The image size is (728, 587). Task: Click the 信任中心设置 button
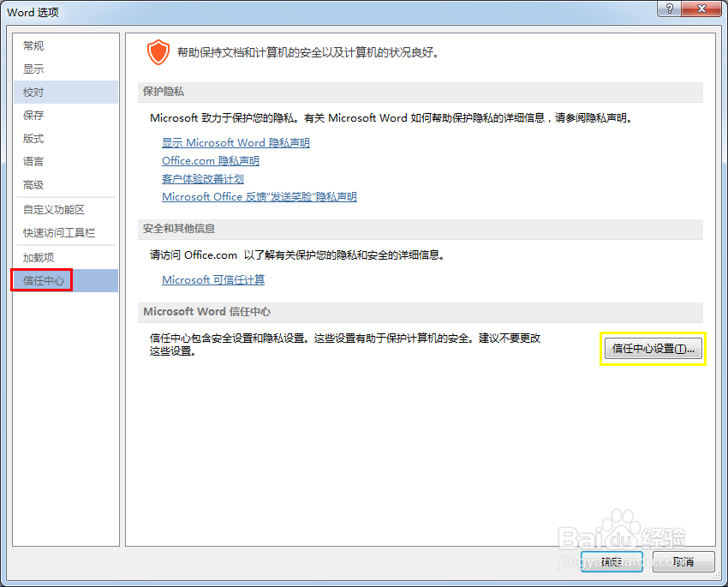pyautogui.click(x=653, y=348)
